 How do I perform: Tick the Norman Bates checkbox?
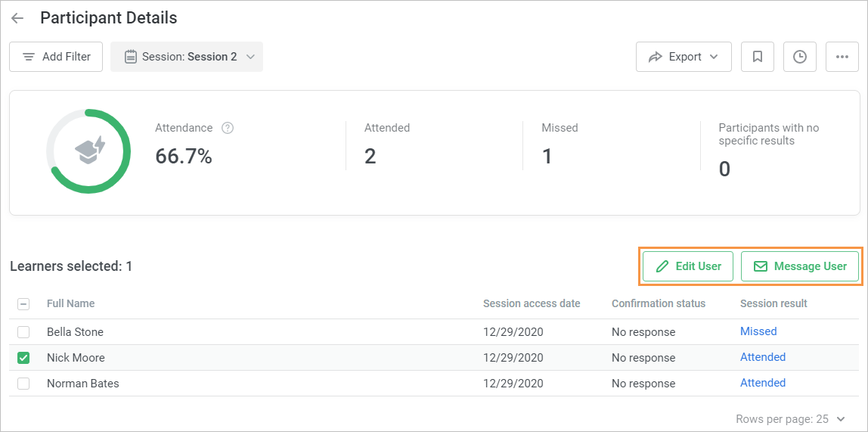23,384
